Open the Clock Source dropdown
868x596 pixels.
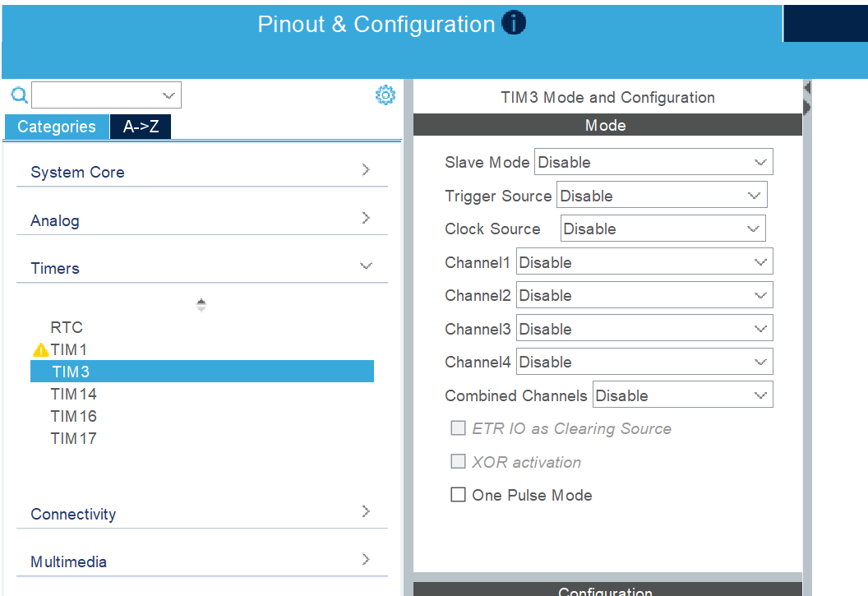[663, 229]
